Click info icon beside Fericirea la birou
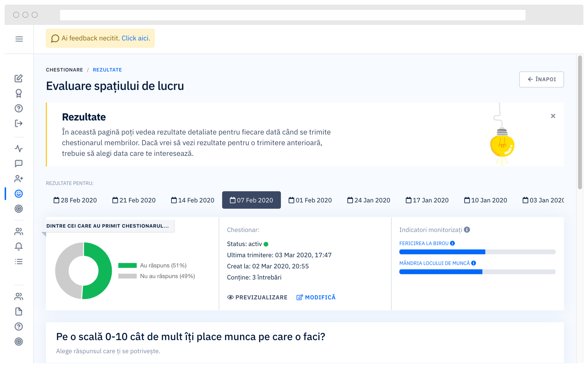Viewport: 588px width, 368px height. click(452, 243)
